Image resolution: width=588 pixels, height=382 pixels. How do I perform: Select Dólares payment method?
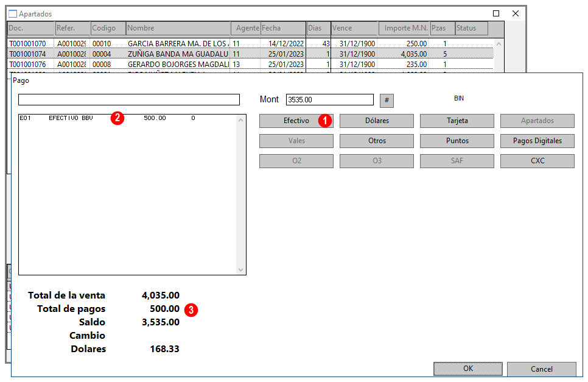(x=377, y=121)
